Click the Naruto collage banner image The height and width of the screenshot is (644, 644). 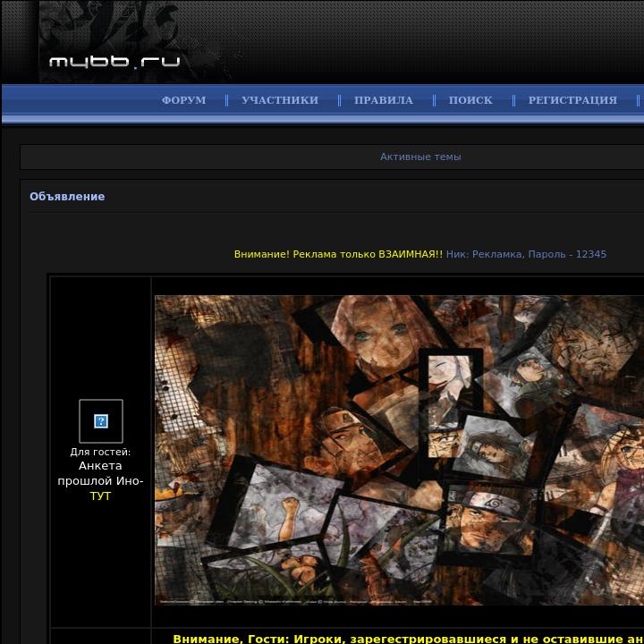coord(399,450)
